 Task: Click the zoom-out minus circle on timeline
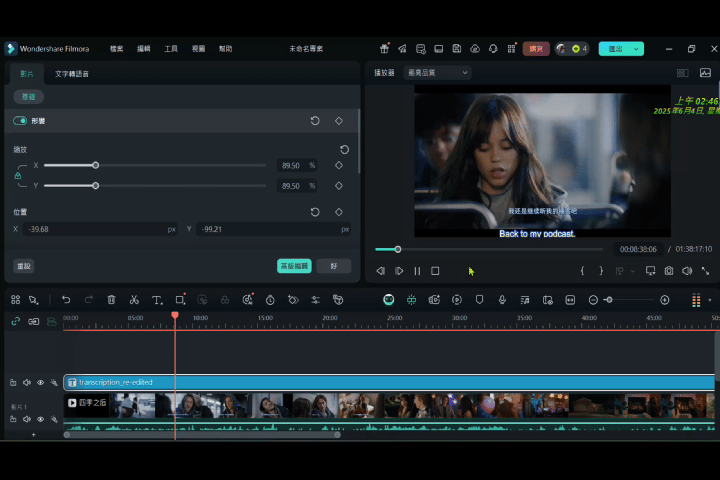coord(593,300)
